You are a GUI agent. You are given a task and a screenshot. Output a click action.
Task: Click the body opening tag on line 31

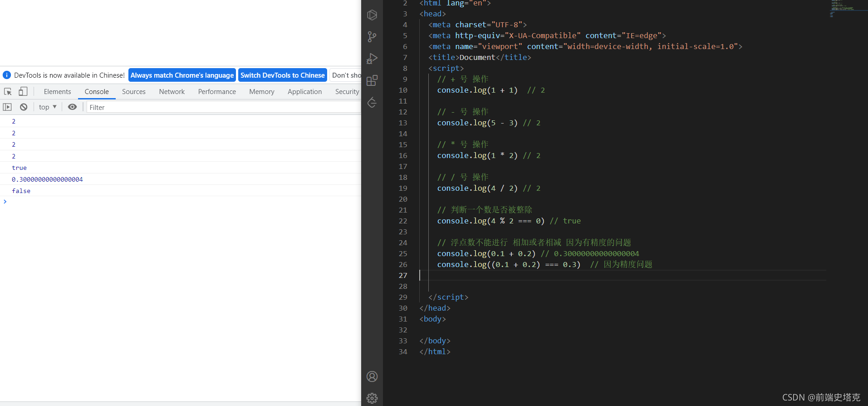(432, 319)
